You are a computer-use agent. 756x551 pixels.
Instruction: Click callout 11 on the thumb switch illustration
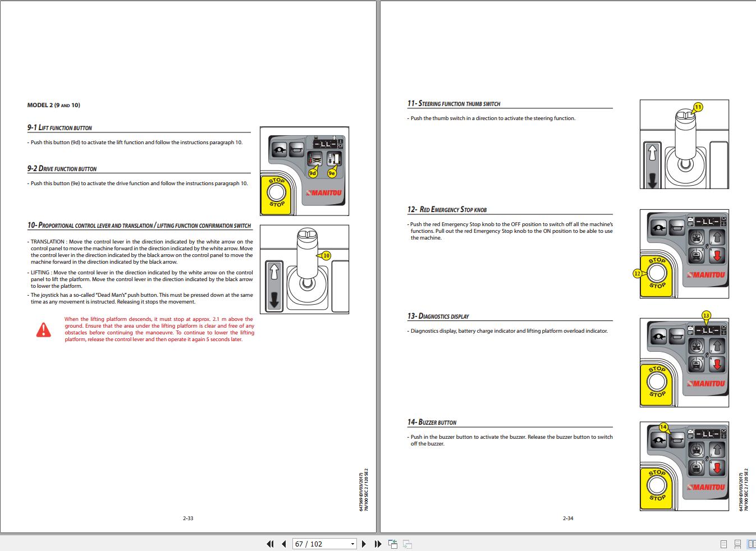tap(699, 105)
